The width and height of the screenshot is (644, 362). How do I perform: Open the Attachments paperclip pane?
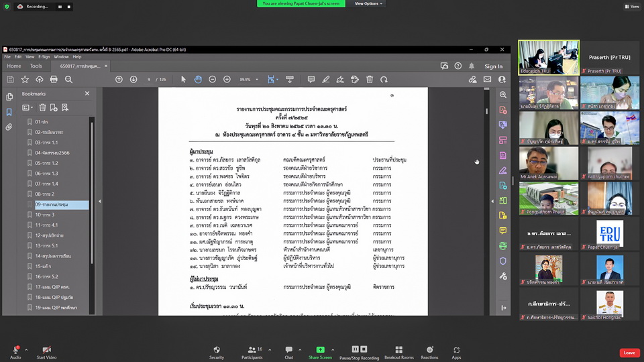point(9,127)
